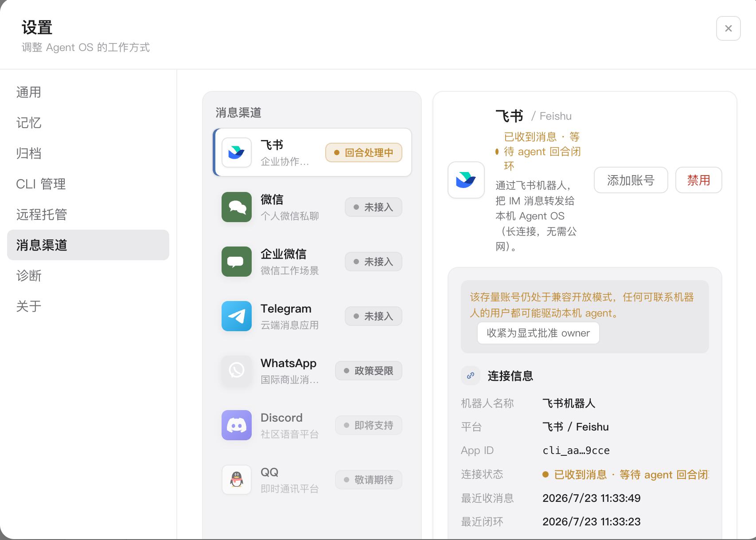The width and height of the screenshot is (756, 540).
Task: Select the Discord channel name
Action: [x=281, y=418]
